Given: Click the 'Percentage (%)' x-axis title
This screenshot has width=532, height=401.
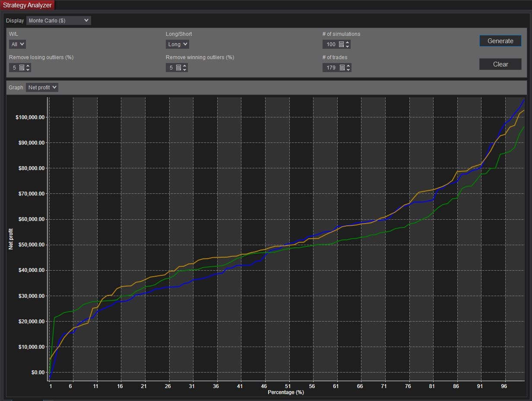Looking at the screenshot, I should coord(286,392).
